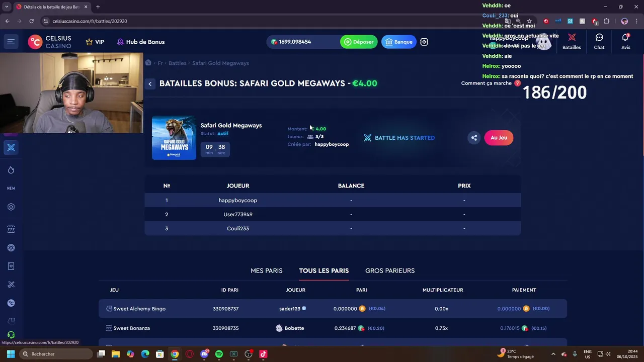Screen dimensions: 644x362
Task: Switch to Mes Paris tab
Action: click(x=267, y=270)
